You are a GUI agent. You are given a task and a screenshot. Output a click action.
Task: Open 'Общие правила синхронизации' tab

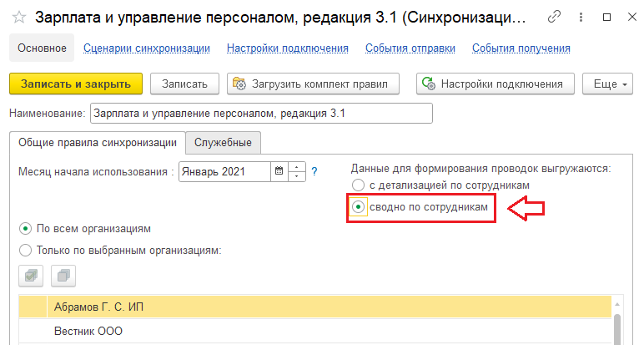pyautogui.click(x=98, y=143)
